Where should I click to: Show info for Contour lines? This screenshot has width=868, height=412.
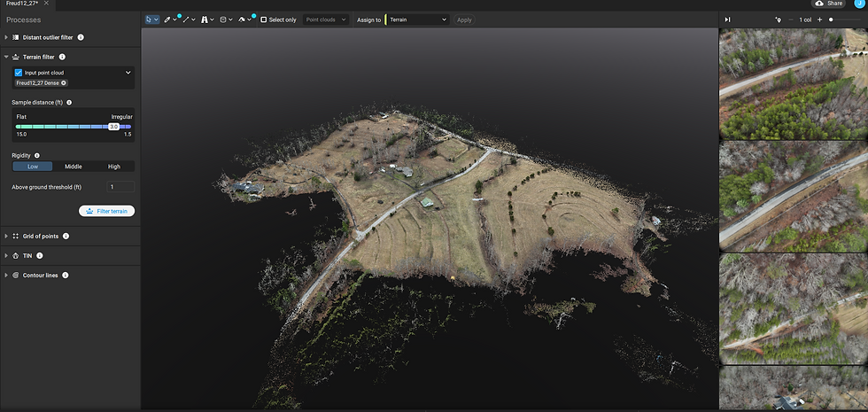tap(66, 275)
